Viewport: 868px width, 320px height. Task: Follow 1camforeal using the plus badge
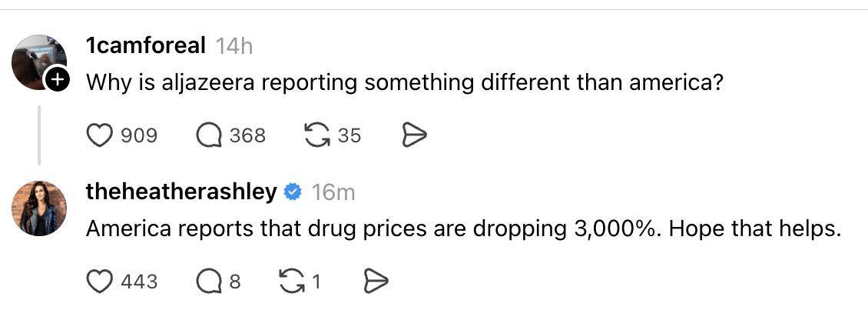(x=58, y=79)
